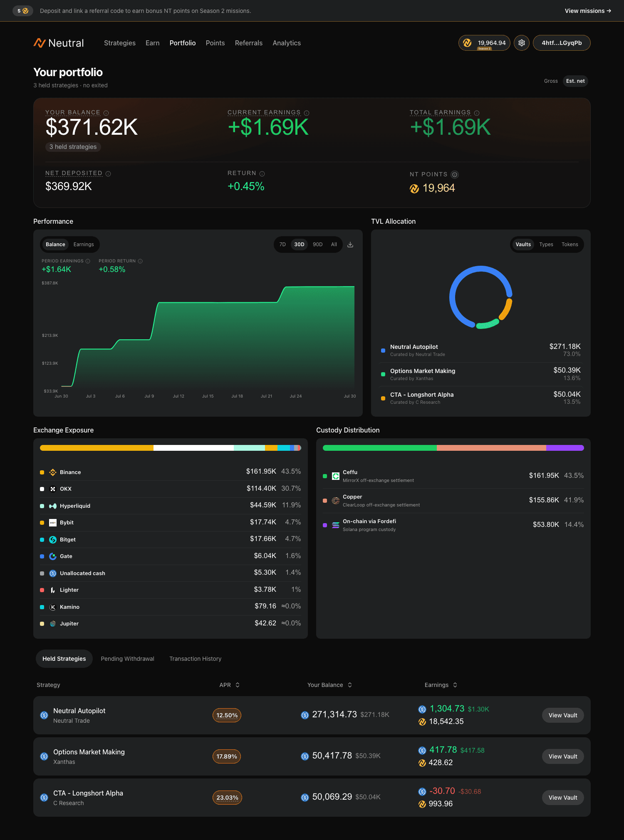Open the Neutral logo home link
This screenshot has width=624, height=840.
(x=59, y=43)
